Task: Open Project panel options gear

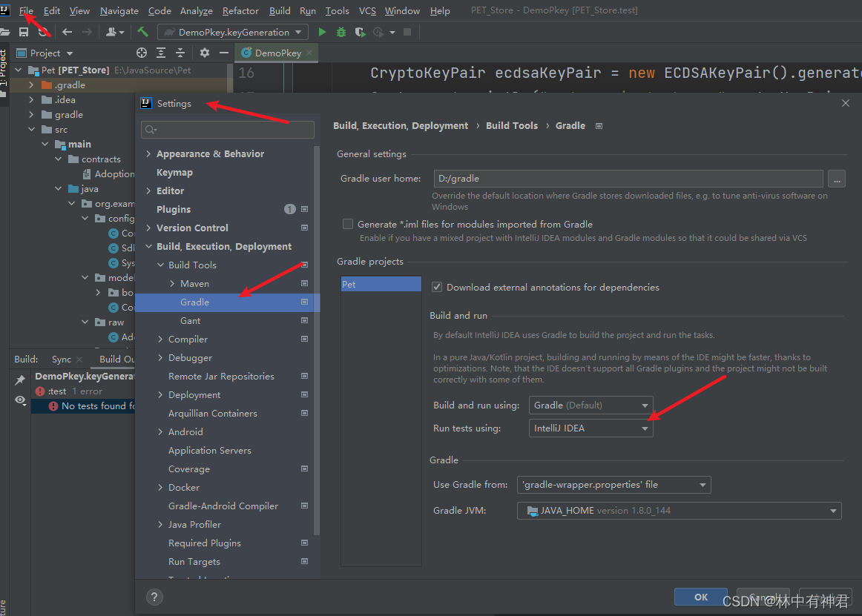Action: pos(205,53)
